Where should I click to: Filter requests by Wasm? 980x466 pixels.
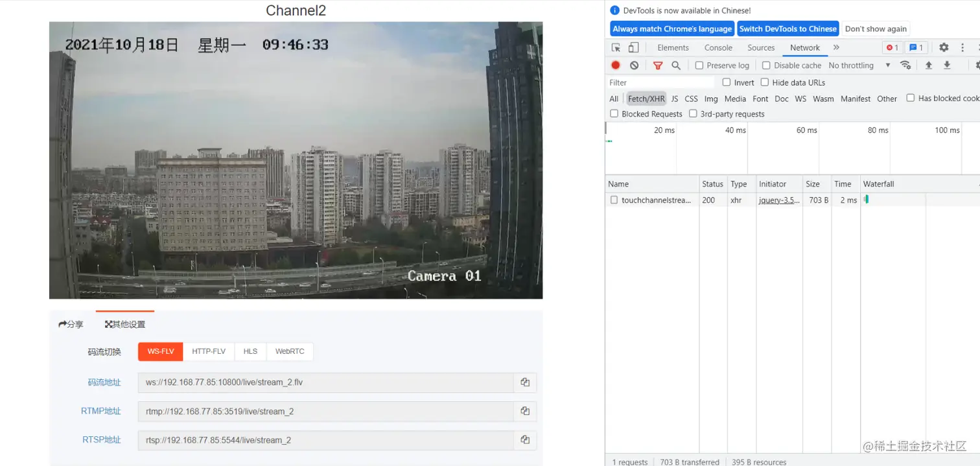(x=823, y=99)
